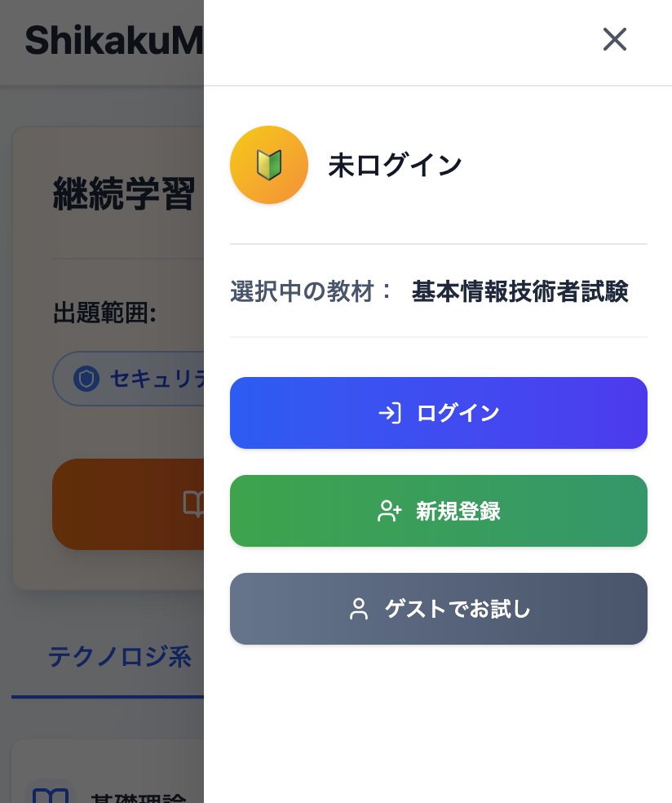Image resolution: width=672 pixels, height=803 pixels.
Task: Click the person icon on the guest button
Action: click(359, 609)
